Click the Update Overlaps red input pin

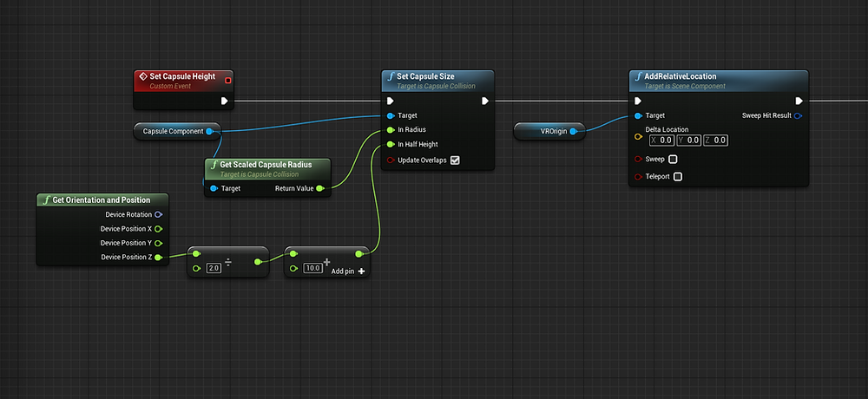(x=391, y=160)
